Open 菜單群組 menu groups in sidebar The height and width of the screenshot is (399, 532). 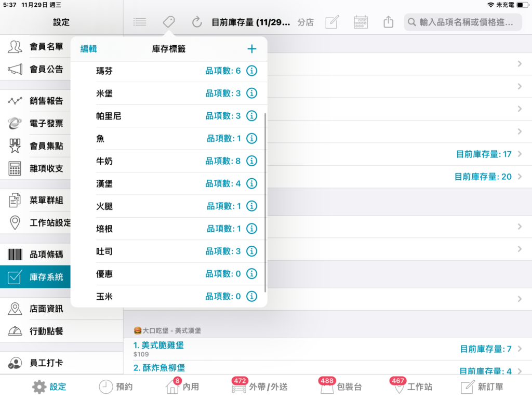pyautogui.click(x=35, y=200)
